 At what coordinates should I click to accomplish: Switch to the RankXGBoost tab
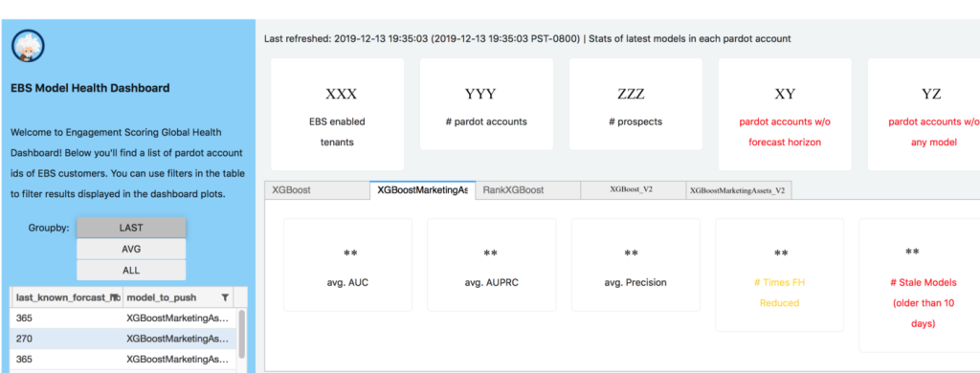[x=528, y=190]
